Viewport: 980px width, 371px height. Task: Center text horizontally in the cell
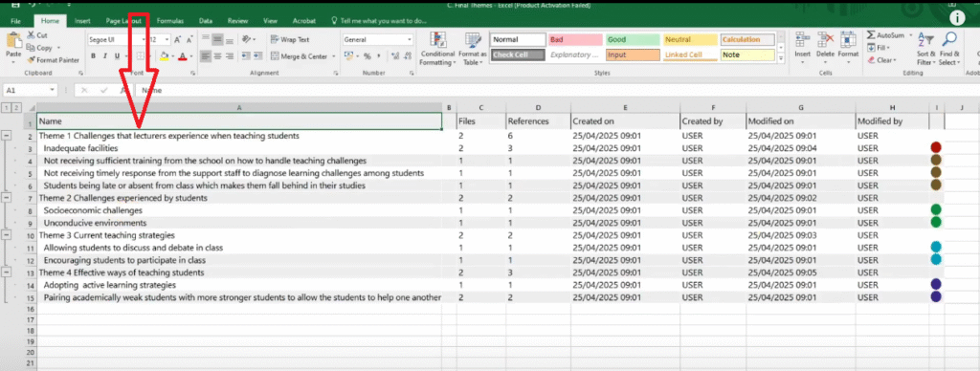click(217, 56)
